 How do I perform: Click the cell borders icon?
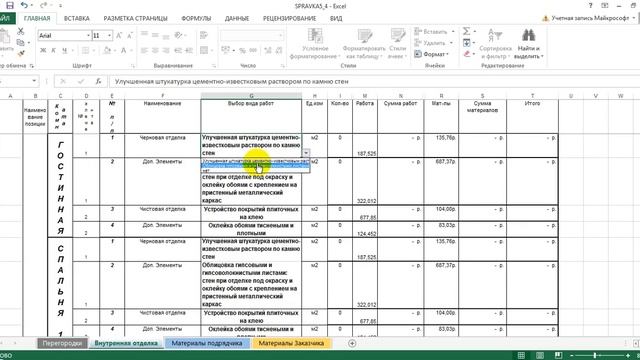point(85,51)
